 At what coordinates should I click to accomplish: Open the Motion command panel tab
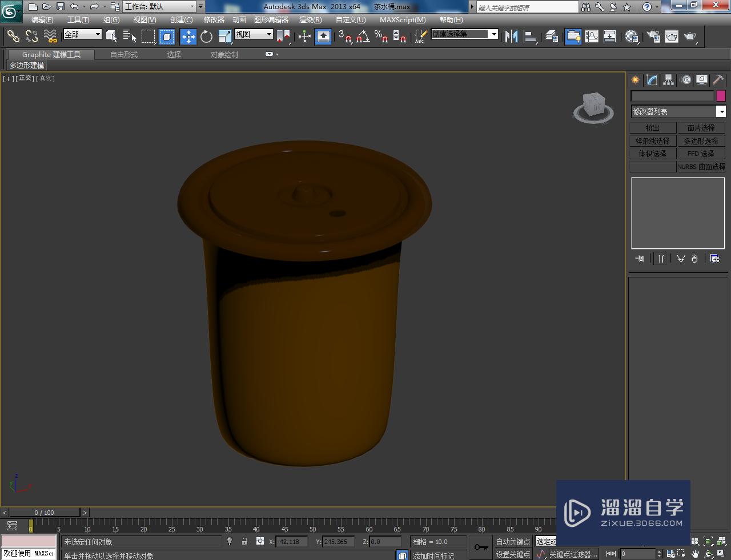click(x=686, y=80)
